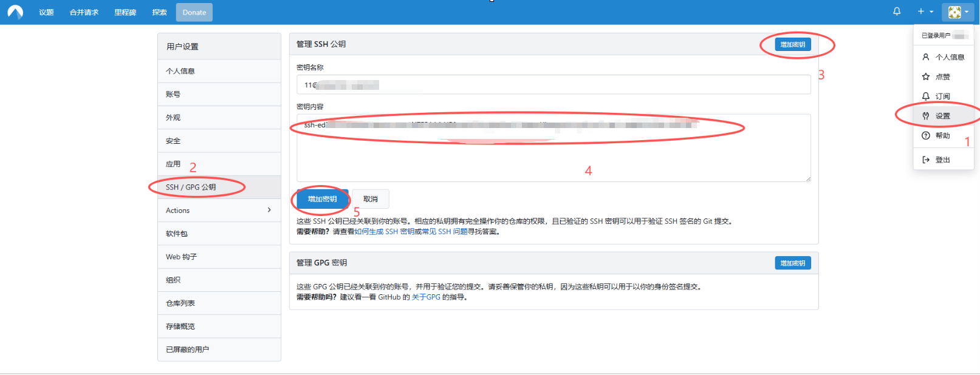This screenshot has width=980, height=375.
Task: Select 软件包 in the settings sidebar
Action: tap(219, 234)
